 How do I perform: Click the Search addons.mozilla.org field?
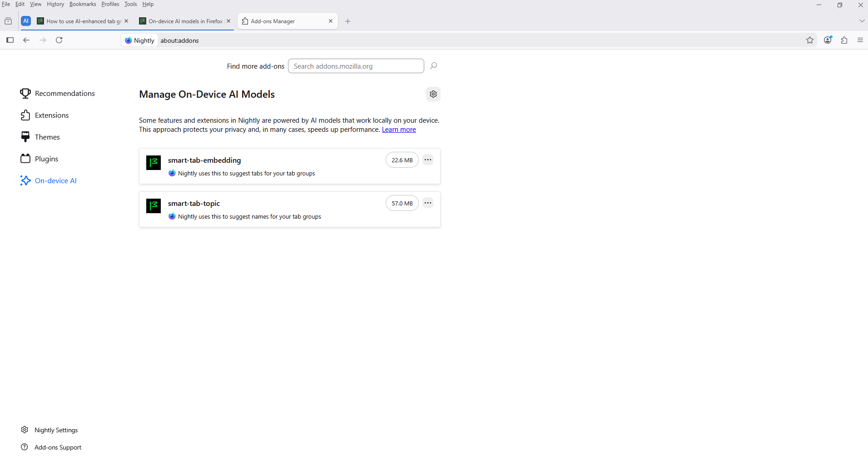pyautogui.click(x=356, y=66)
